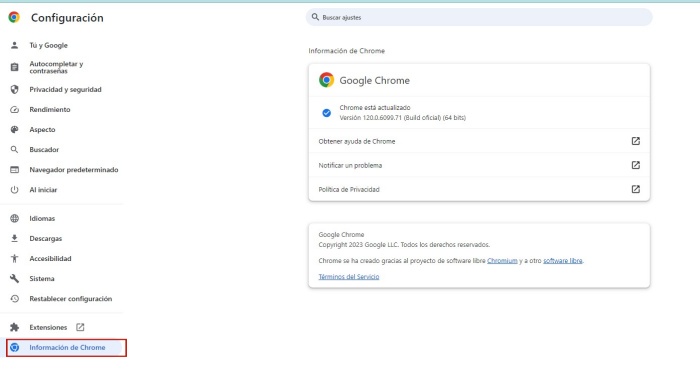Follow the Chromium link
The height and width of the screenshot is (386, 700).
point(502,261)
